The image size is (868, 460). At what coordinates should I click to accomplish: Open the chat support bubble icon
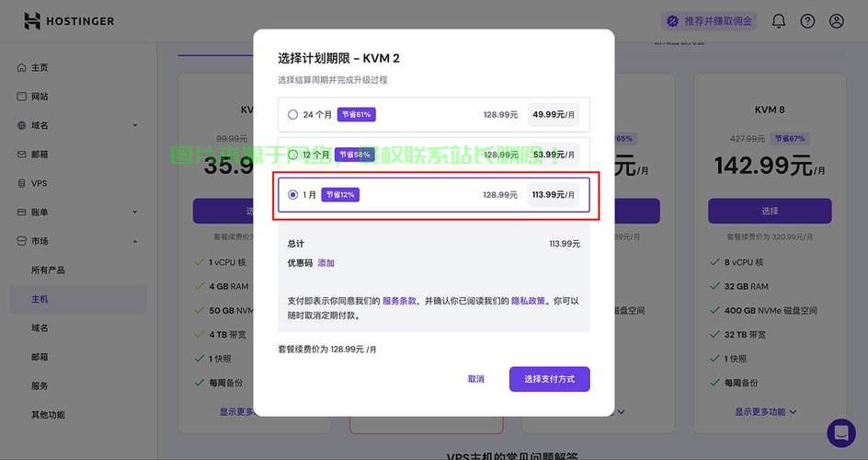(x=840, y=432)
